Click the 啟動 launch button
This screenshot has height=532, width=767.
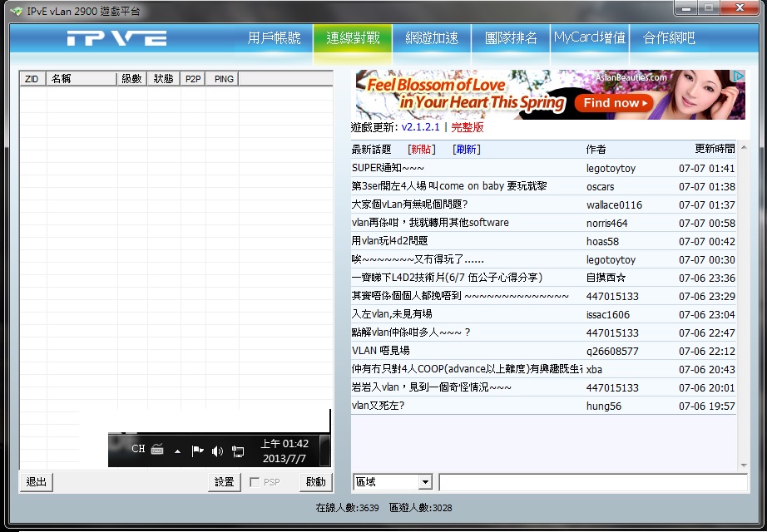pos(315,482)
